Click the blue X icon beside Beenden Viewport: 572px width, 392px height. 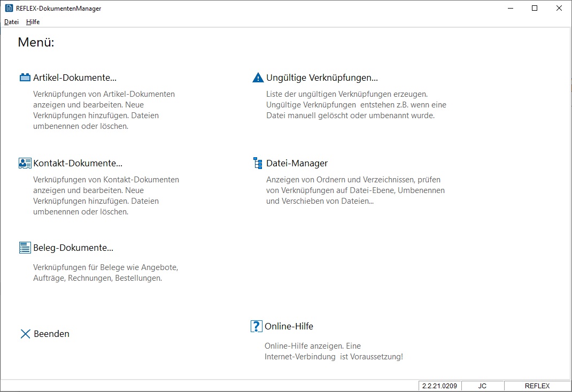[25, 334]
